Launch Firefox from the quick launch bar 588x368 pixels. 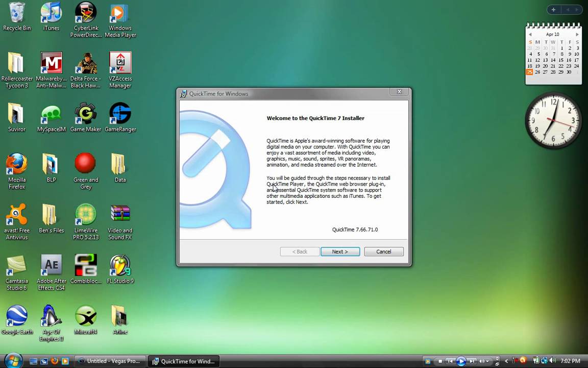[x=55, y=361]
